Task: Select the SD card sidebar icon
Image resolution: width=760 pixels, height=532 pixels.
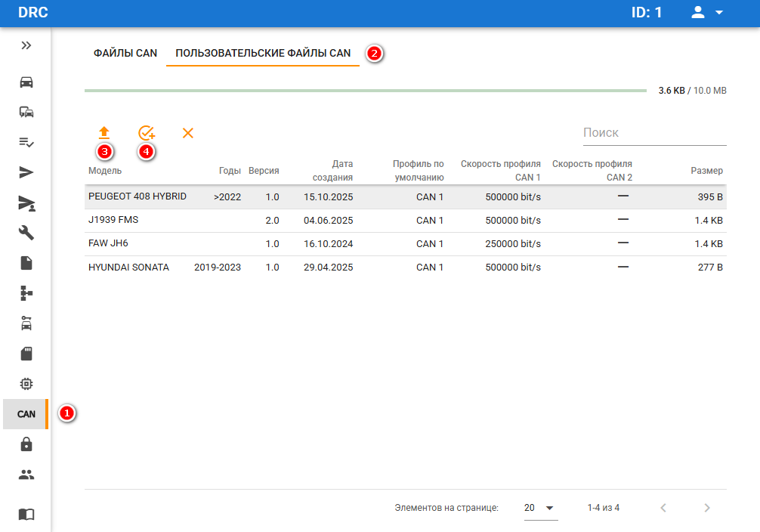Action: pos(26,354)
